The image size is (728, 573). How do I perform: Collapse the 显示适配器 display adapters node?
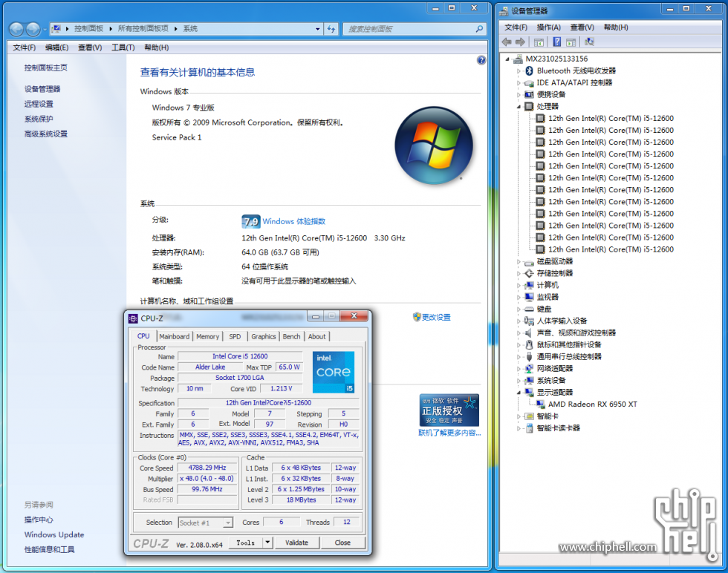(x=519, y=393)
